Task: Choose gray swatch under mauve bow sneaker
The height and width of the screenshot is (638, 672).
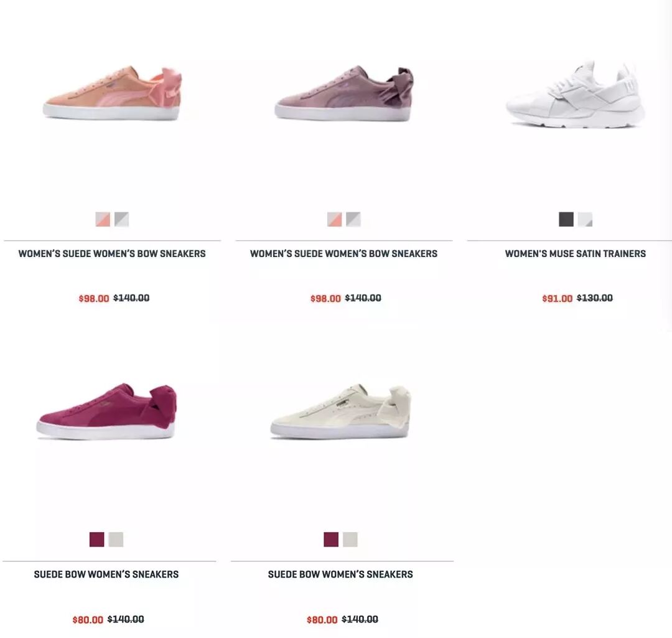Action: [353, 219]
